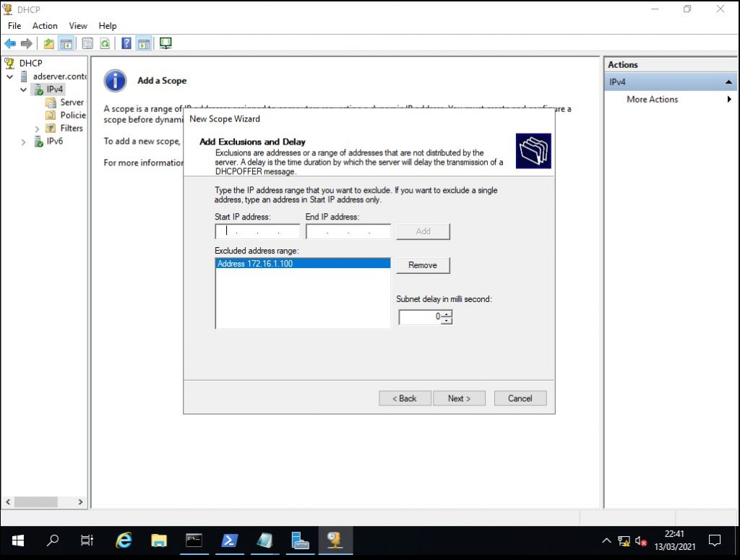Expand the Filters folder node
This screenshot has width=740, height=560.
pos(38,129)
